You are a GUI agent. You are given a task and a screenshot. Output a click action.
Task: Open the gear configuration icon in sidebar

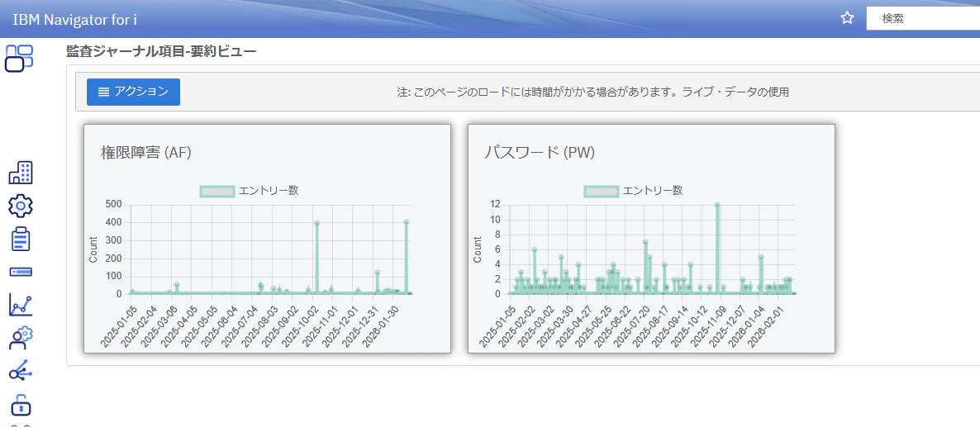(x=21, y=206)
